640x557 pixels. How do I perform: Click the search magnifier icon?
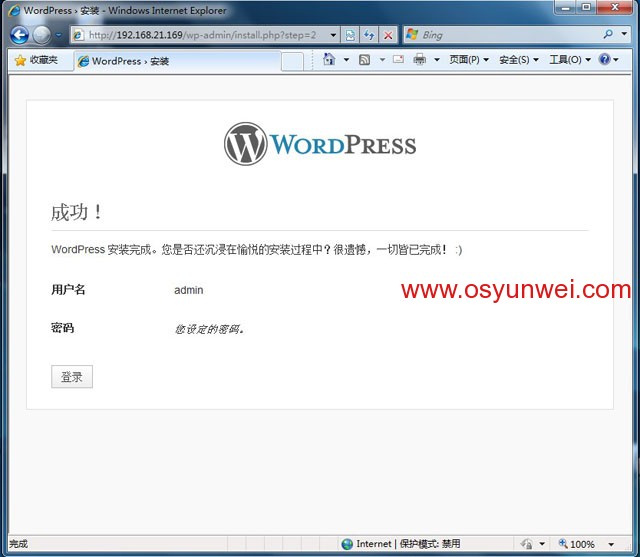(608, 34)
